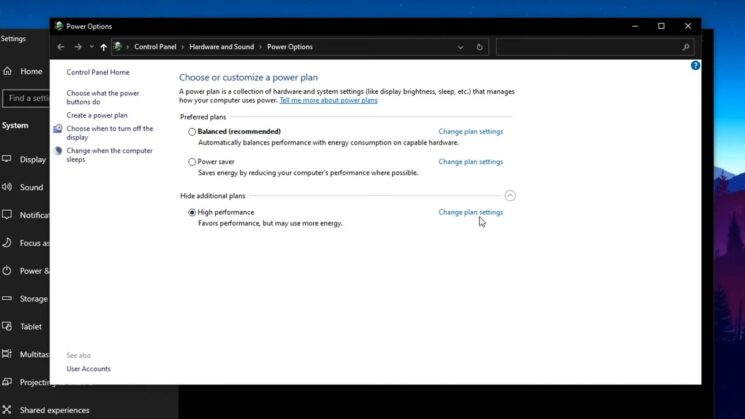
Task: Open Display in Settings sidebar
Action: click(x=25, y=160)
